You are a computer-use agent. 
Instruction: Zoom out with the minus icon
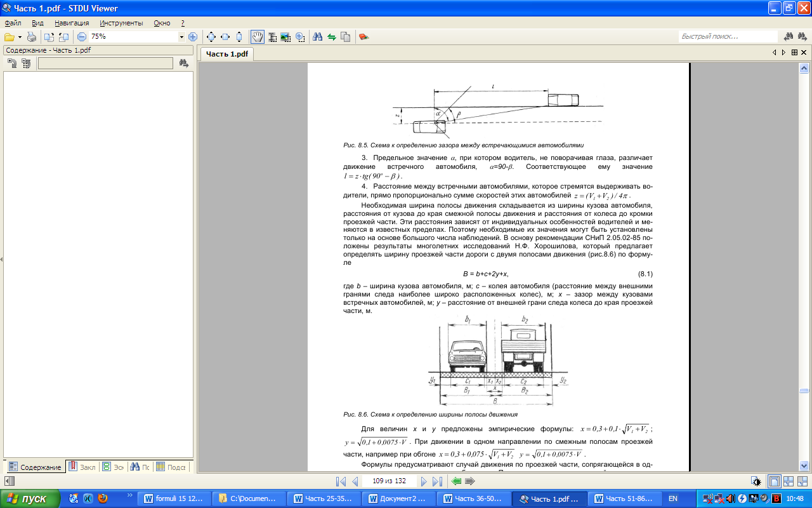pos(81,37)
